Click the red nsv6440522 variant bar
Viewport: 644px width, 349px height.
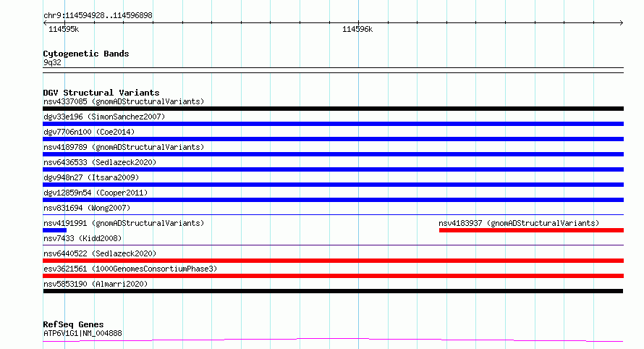(x=333, y=261)
